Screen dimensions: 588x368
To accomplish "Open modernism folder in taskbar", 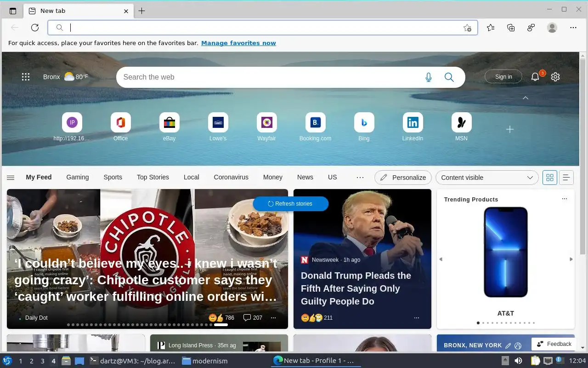I will (205, 361).
